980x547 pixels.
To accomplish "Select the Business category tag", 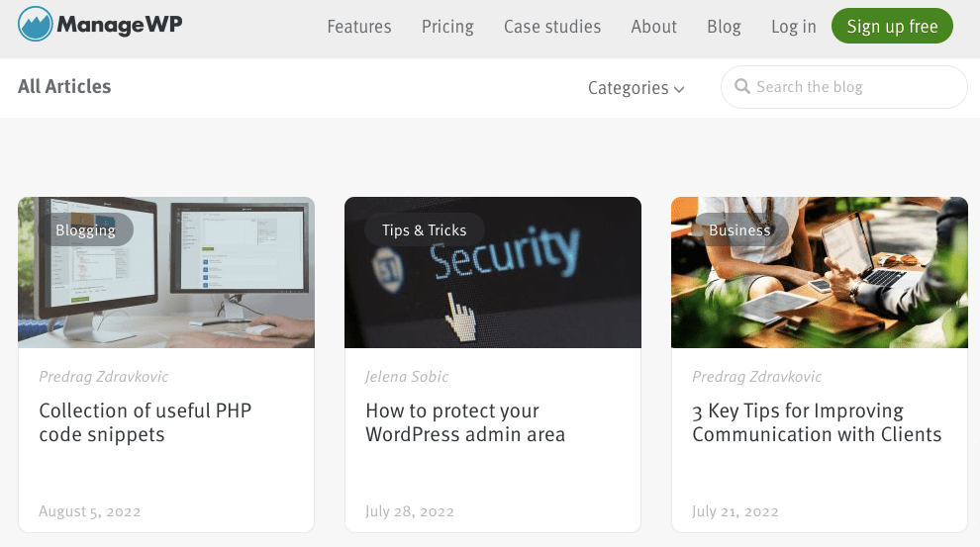I will [739, 230].
